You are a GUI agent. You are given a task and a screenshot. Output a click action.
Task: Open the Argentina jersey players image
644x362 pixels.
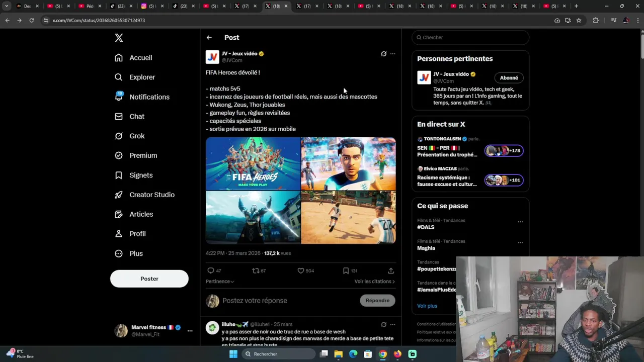point(348,217)
